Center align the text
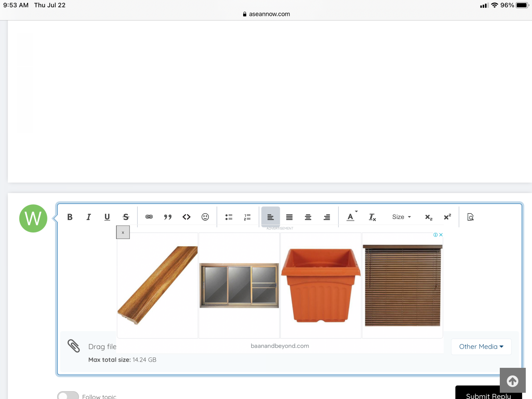The image size is (532, 399). coord(308,217)
